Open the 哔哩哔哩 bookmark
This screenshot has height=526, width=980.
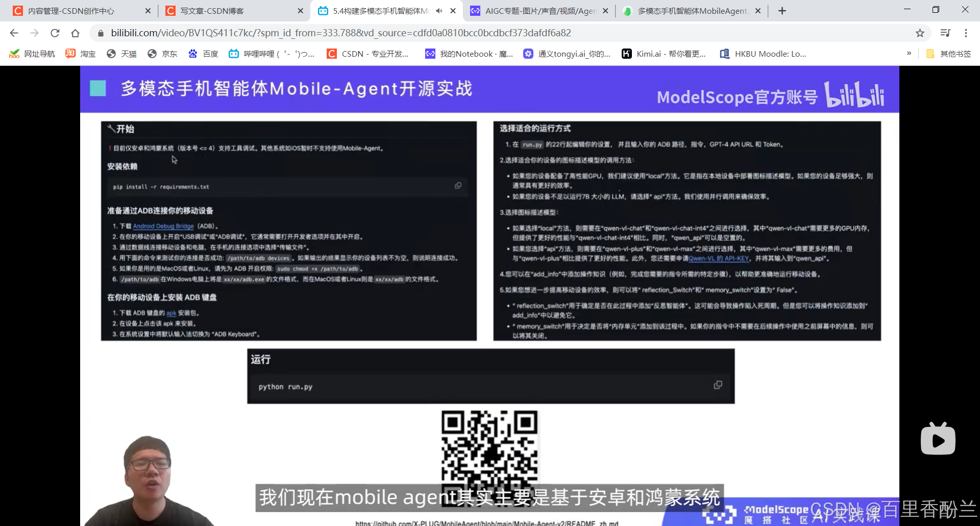pos(272,54)
